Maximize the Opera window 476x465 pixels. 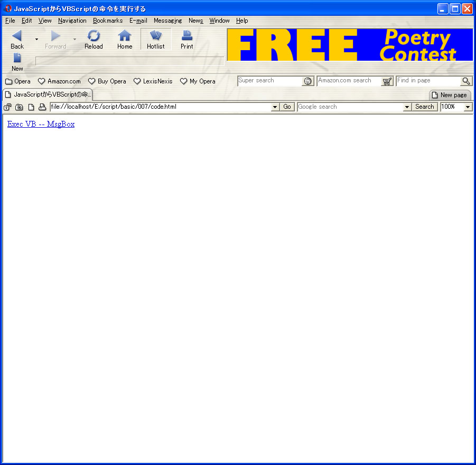(455, 9)
